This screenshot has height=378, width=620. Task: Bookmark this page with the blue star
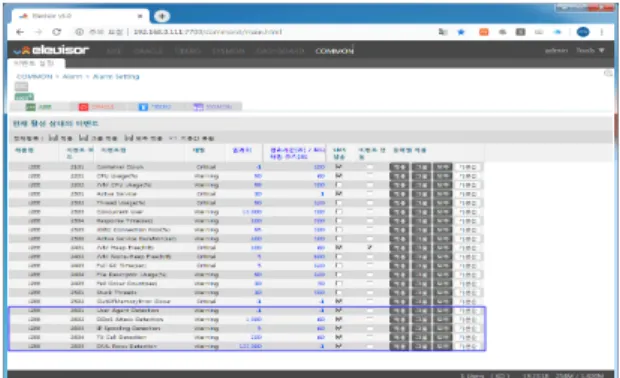[461, 32]
